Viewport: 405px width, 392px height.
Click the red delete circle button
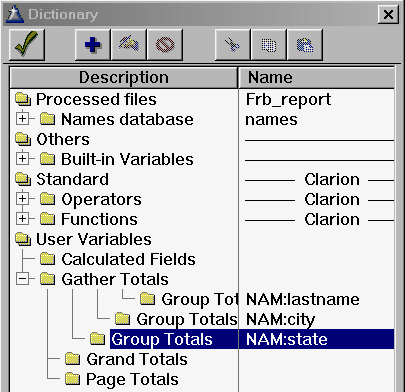pyautogui.click(x=165, y=45)
